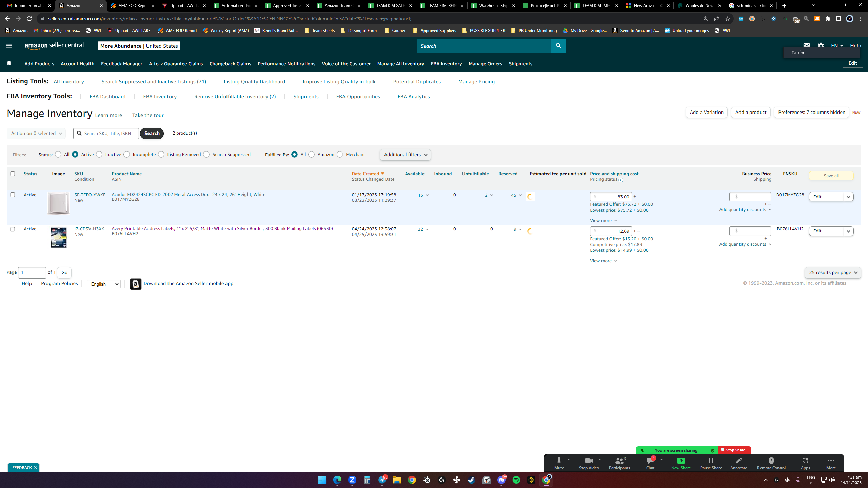The width and height of the screenshot is (868, 488).
Task: Select the checkbox for the Avery labels row
Action: 13,229
